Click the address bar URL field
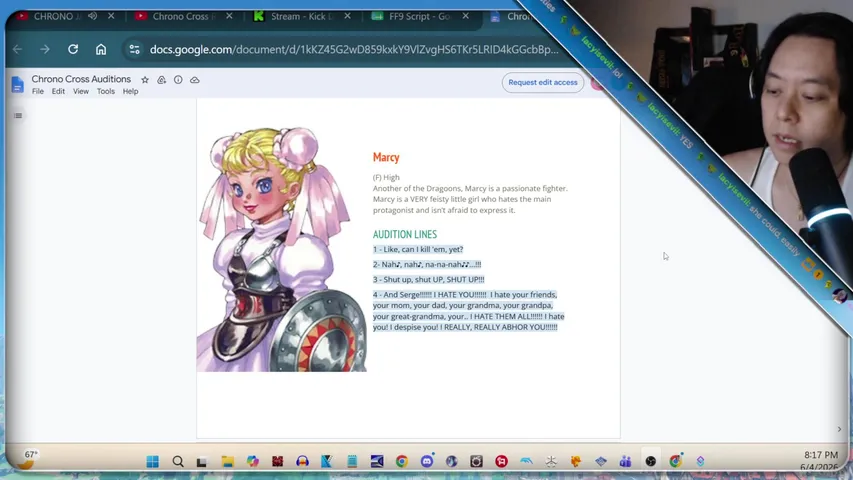Image resolution: width=853 pixels, height=480 pixels. tap(354, 50)
